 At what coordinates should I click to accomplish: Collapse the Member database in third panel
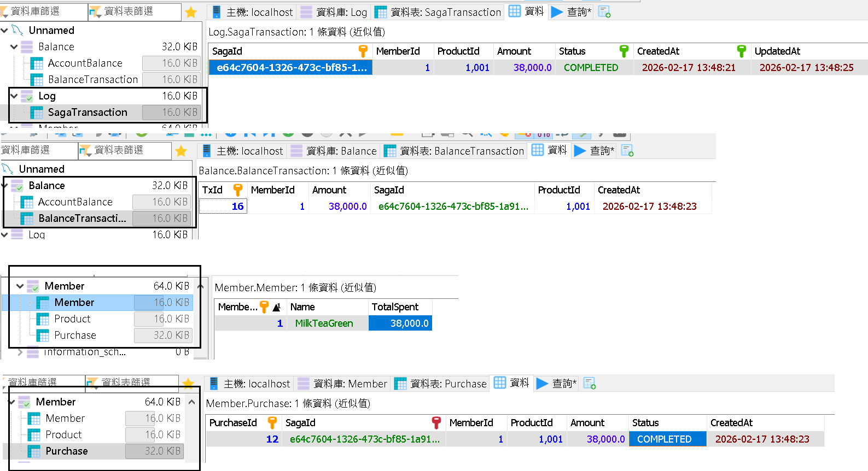pyautogui.click(x=20, y=286)
